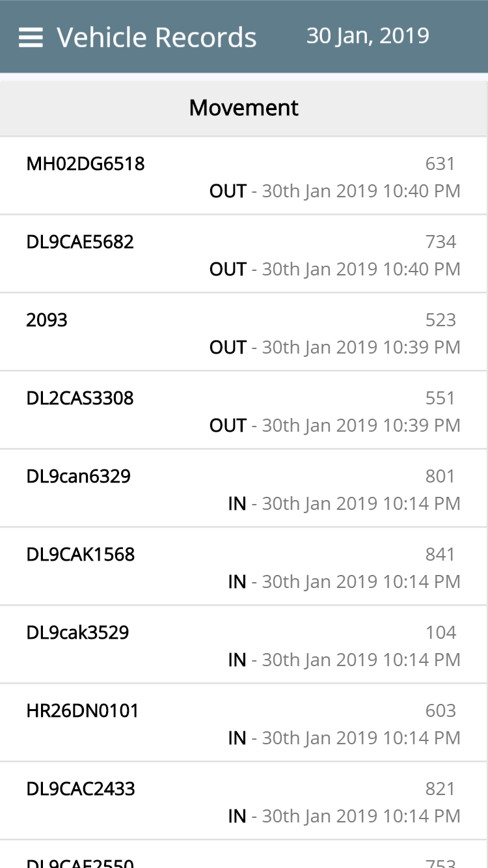Open vehicle record DL2CAS3308
The image size is (488, 868).
(x=80, y=398)
